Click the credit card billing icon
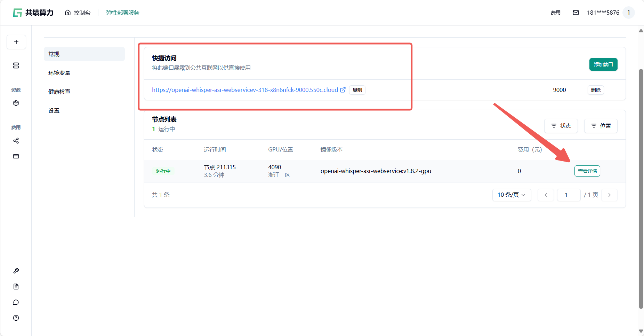The image size is (644, 336). (x=16, y=156)
